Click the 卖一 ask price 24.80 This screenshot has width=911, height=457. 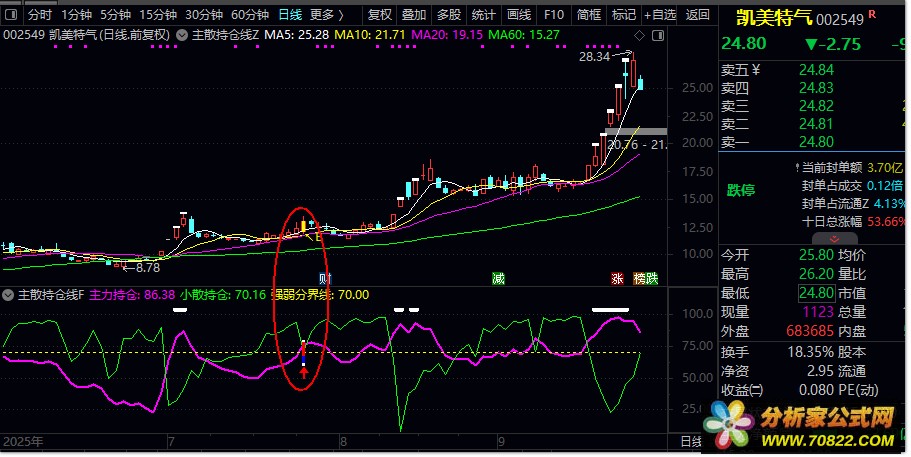point(816,142)
